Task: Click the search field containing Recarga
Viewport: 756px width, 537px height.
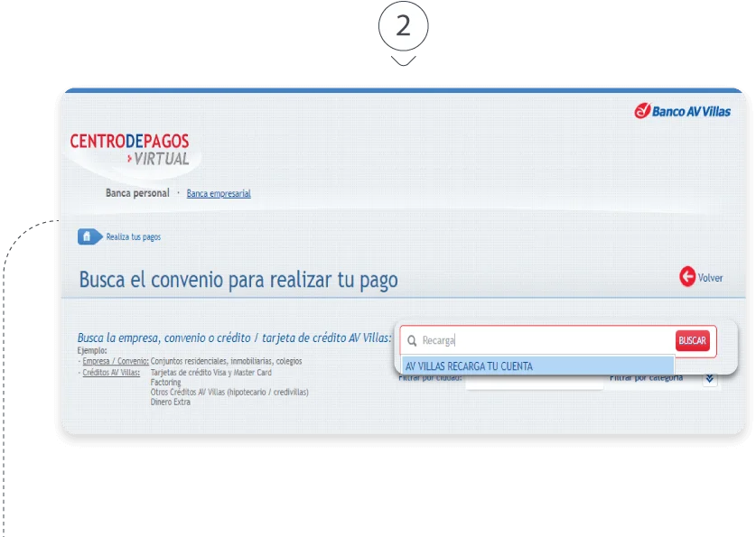Action: coord(542,341)
